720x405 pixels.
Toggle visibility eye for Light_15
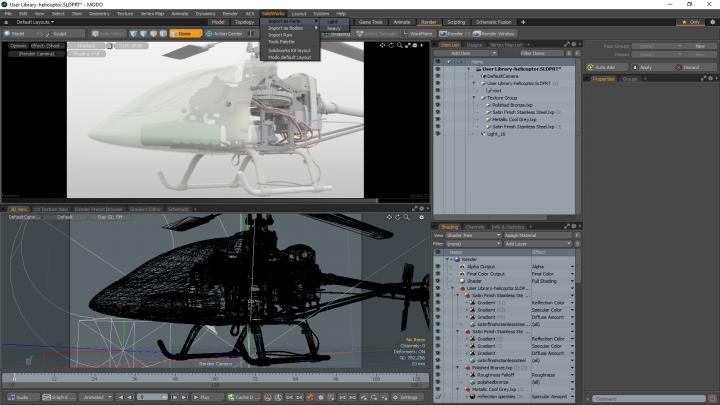[x=438, y=134]
